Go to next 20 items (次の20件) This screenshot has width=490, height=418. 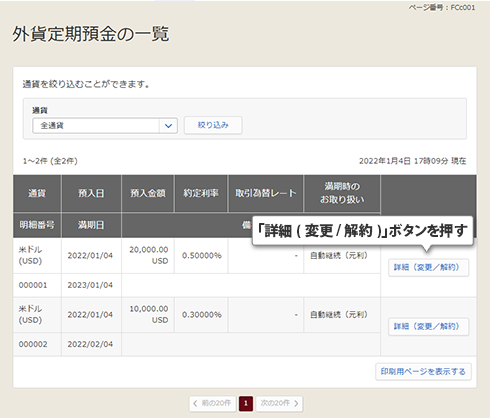coord(279,403)
